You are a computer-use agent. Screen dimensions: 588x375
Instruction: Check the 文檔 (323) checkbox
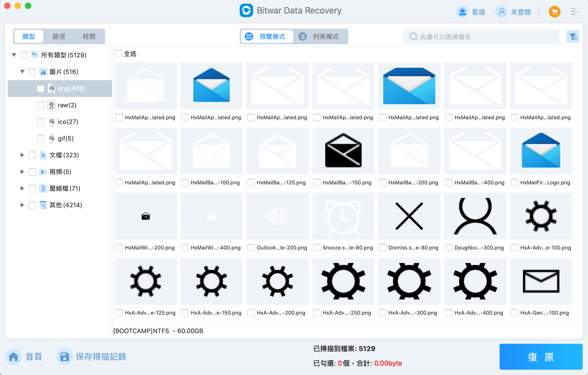coord(32,155)
